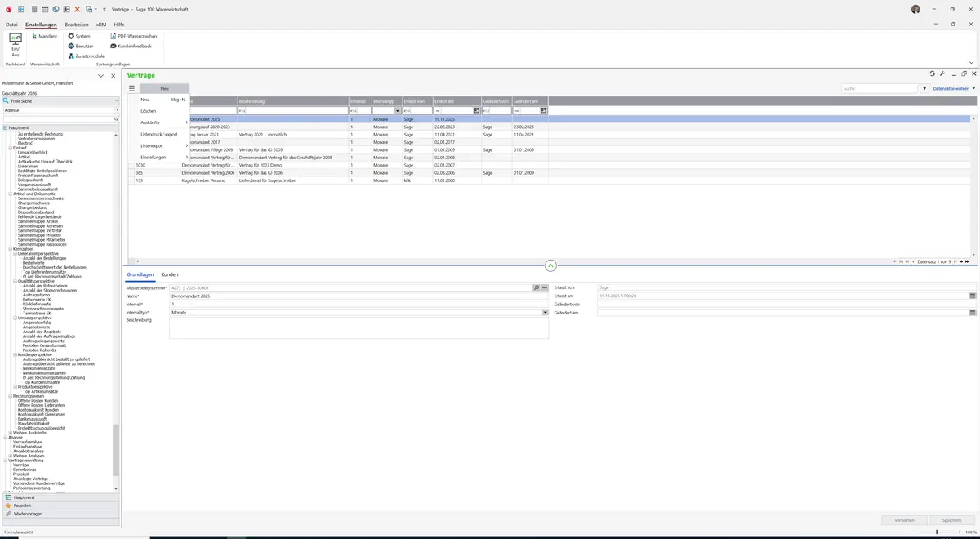Image resolution: width=980 pixels, height=539 pixels.
Task: Open the hamburger menu beside Neu
Action: click(131, 88)
